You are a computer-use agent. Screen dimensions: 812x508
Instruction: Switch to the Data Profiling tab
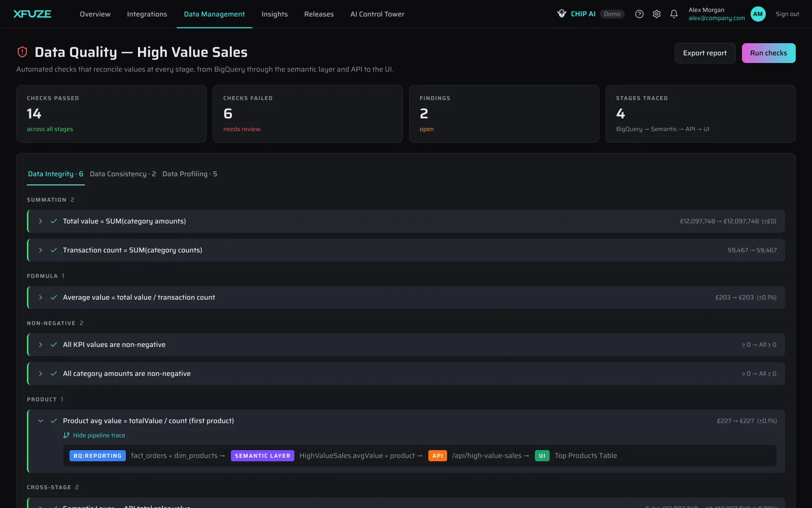[190, 174]
